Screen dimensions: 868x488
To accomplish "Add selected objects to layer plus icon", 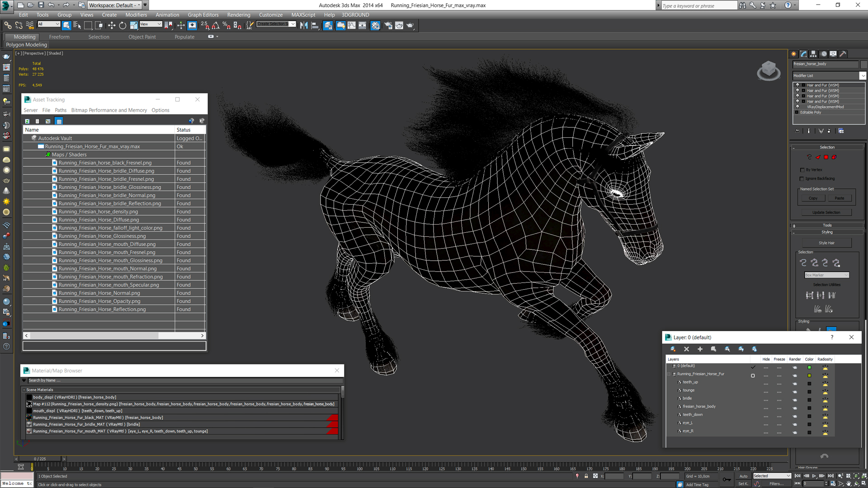I will tap(700, 349).
